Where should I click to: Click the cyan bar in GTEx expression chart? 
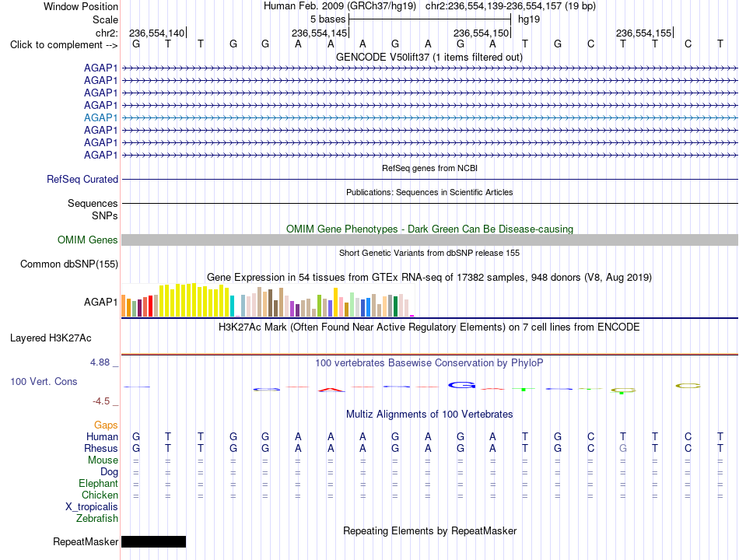coord(233,306)
